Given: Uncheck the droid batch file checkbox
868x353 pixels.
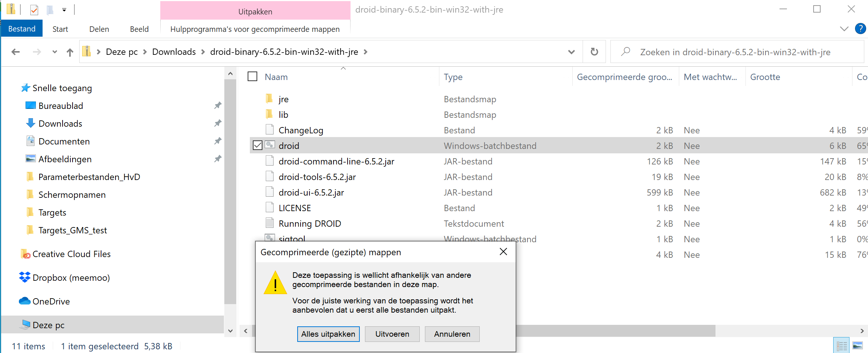Looking at the screenshot, I should (257, 146).
